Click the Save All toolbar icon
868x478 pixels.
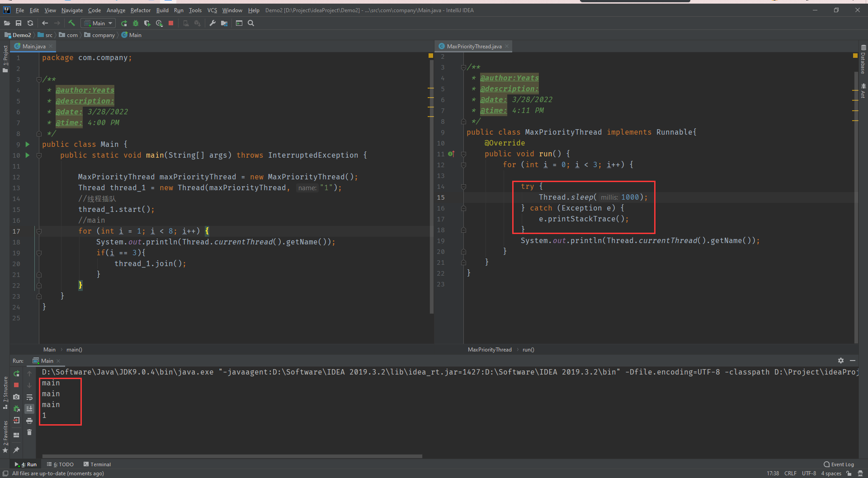point(19,23)
